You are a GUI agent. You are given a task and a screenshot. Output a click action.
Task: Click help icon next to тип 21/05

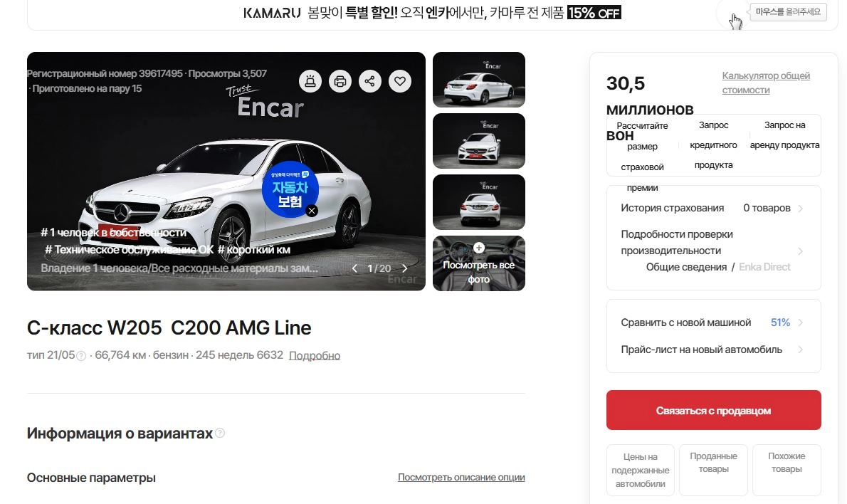tap(81, 356)
